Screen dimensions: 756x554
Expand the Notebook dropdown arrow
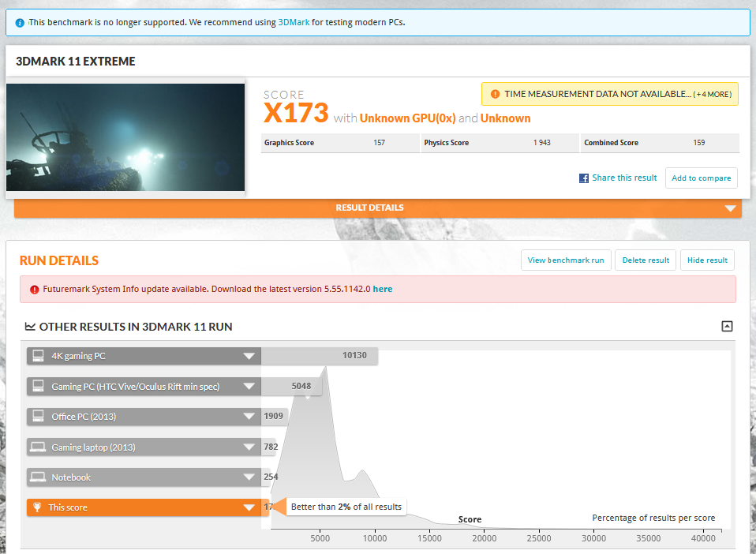click(x=249, y=477)
